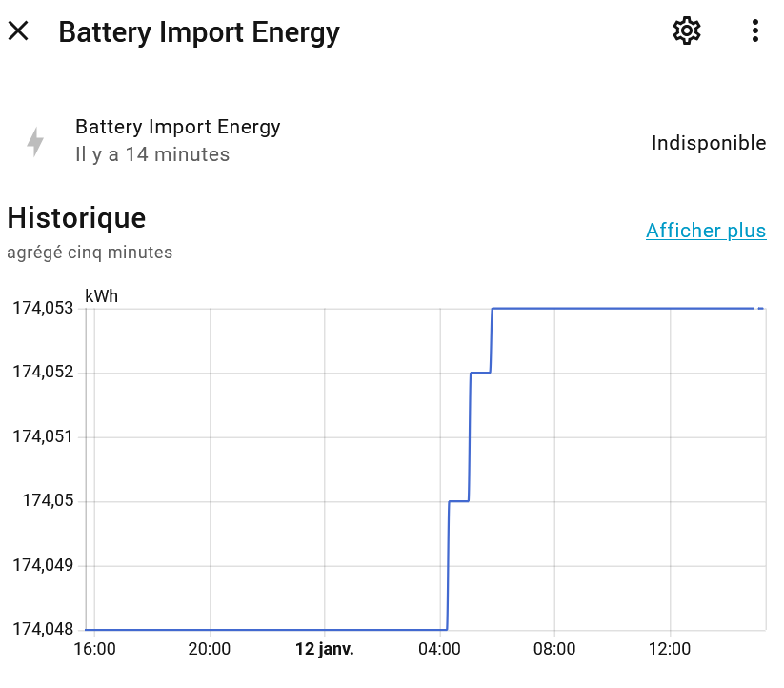The width and height of the screenshot is (784, 688).
Task: Open entity settings with the gear icon
Action: (686, 31)
